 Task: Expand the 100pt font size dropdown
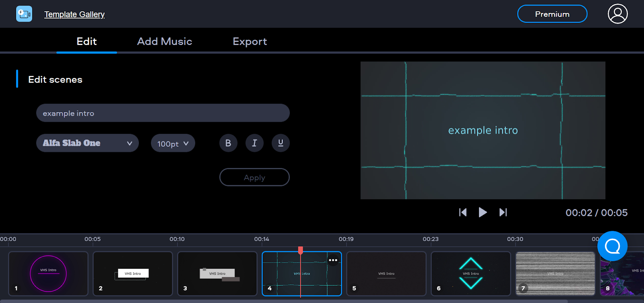[173, 143]
